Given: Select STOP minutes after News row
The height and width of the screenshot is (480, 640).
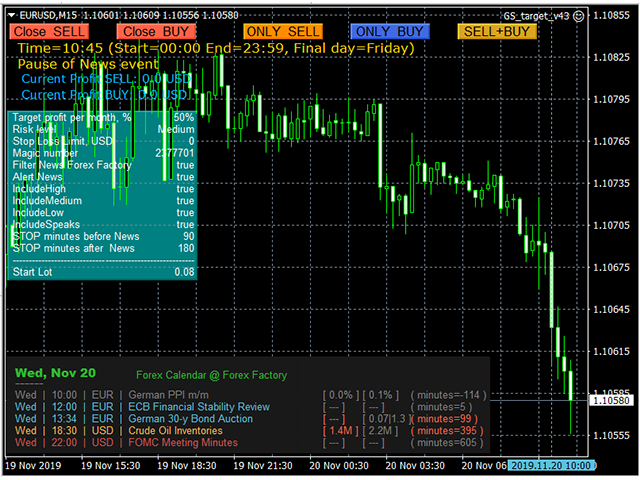Looking at the screenshot, I should pyautogui.click(x=103, y=248).
